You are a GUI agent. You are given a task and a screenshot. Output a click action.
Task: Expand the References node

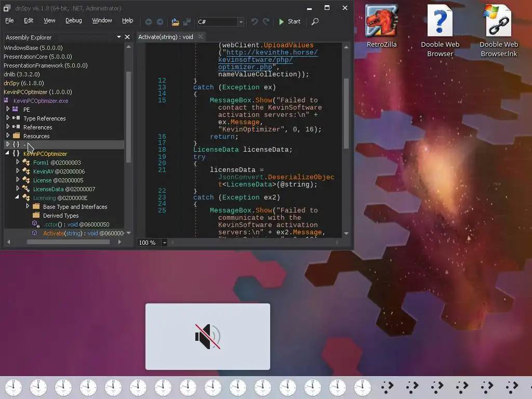click(8, 127)
